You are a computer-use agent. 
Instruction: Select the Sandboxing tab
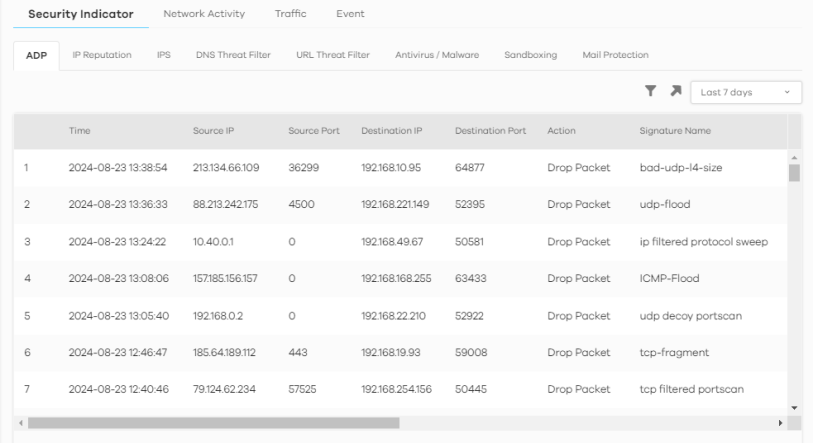529,54
